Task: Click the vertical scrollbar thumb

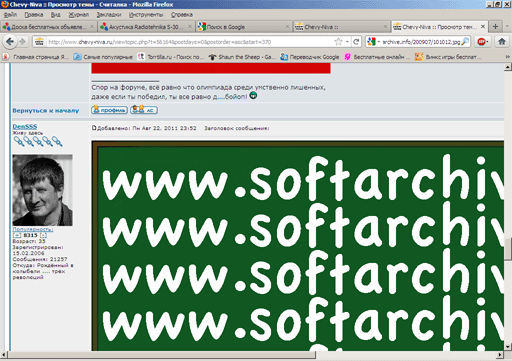Action: [x=508, y=249]
